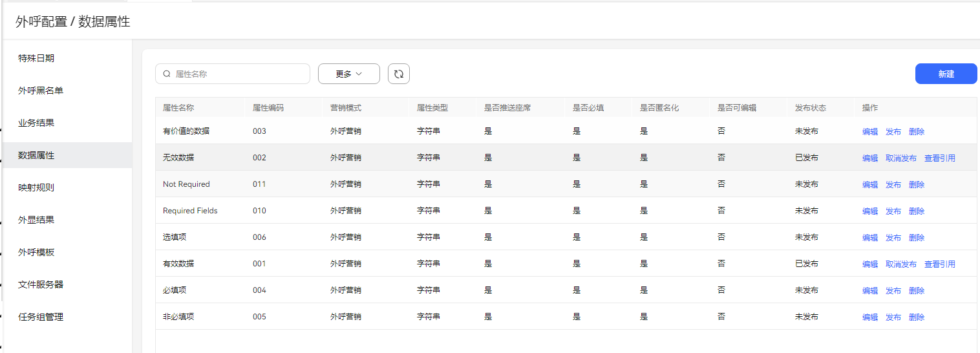This screenshot has height=353, width=980.
Task: Select 数据属性 sidebar item
Action: click(x=67, y=155)
